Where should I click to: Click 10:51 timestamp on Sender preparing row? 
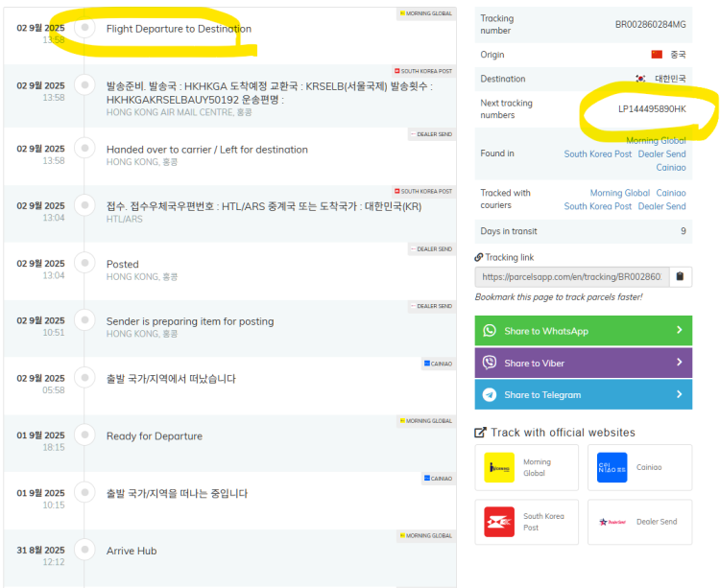[54, 333]
